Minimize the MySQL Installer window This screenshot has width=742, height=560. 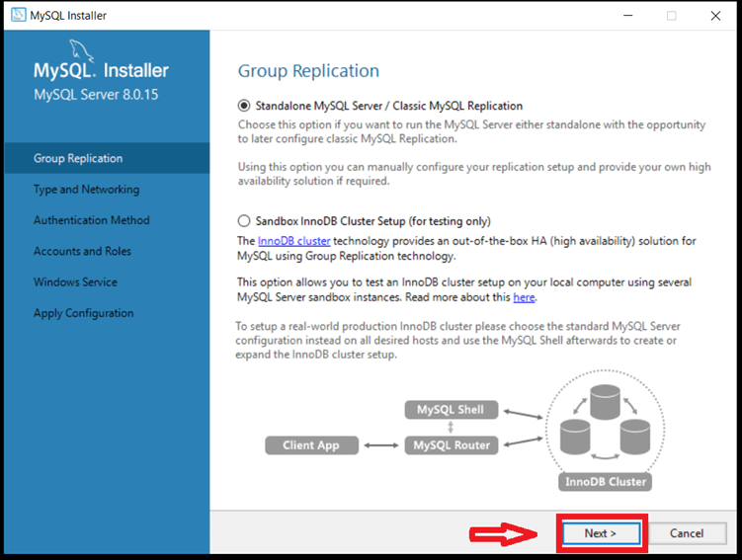tap(628, 16)
